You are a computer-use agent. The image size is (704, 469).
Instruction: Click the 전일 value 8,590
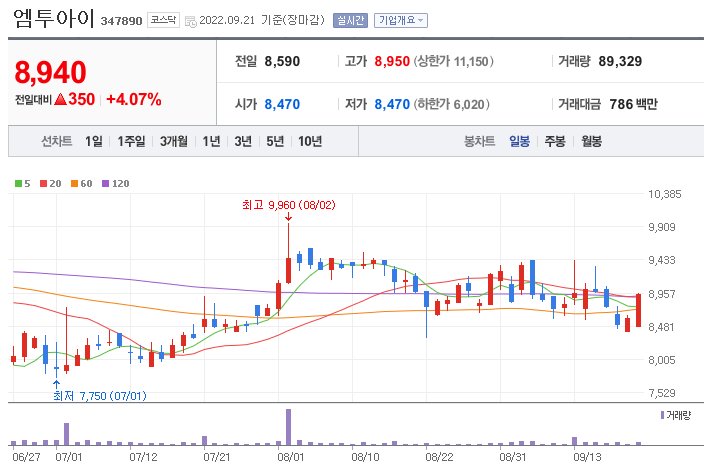coord(282,61)
